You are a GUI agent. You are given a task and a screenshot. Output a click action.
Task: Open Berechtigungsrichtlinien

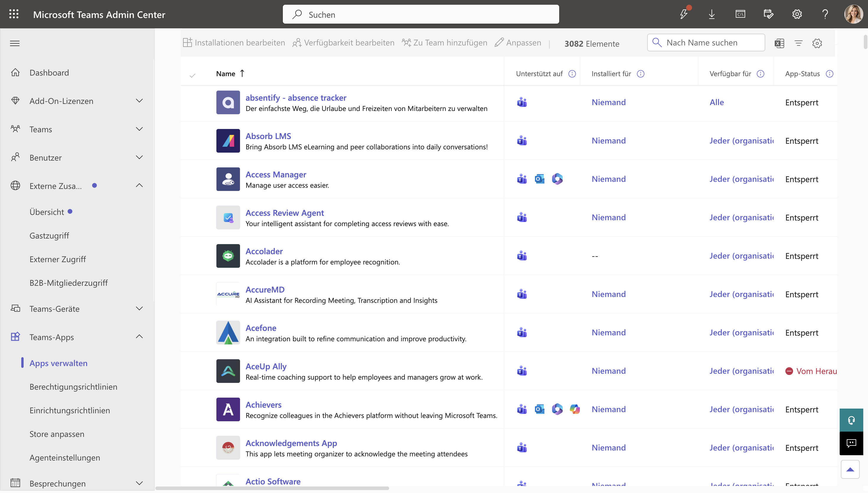(x=73, y=387)
